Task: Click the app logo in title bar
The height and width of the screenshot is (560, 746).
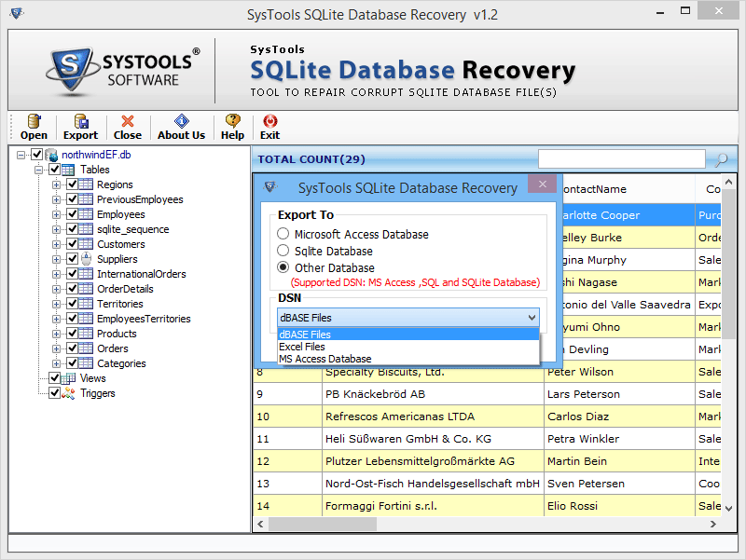Action: tap(17, 13)
